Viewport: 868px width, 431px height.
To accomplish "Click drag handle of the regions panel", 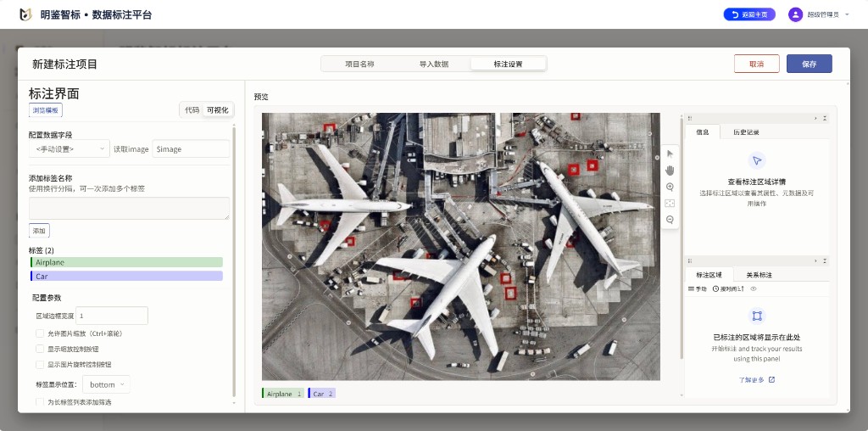I will pyautogui.click(x=690, y=260).
